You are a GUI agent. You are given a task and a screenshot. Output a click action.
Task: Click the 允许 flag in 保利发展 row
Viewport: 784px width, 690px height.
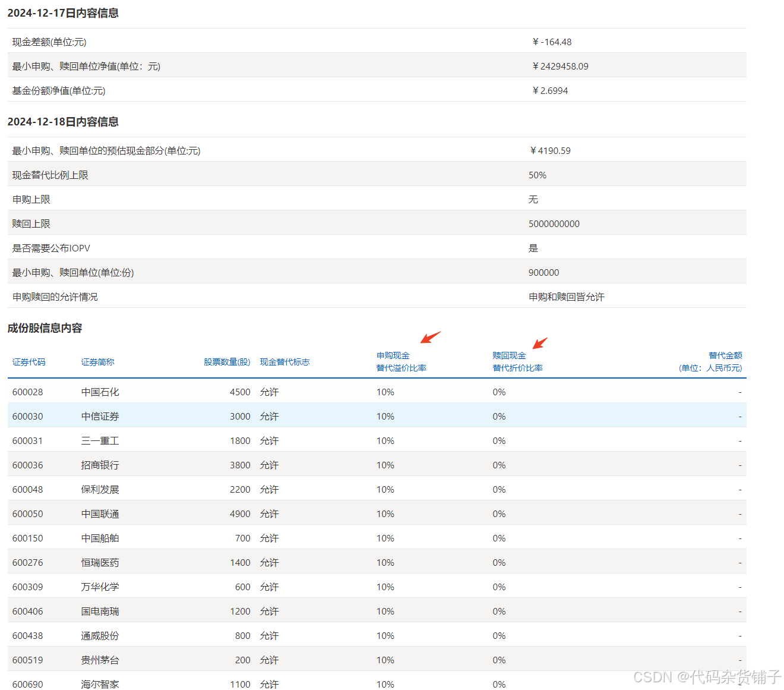click(x=269, y=490)
